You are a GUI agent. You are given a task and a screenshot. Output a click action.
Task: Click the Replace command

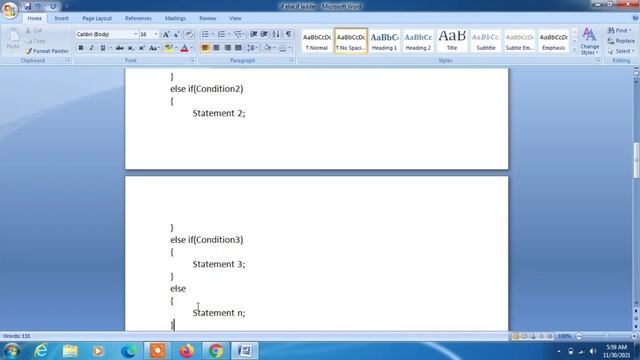621,41
